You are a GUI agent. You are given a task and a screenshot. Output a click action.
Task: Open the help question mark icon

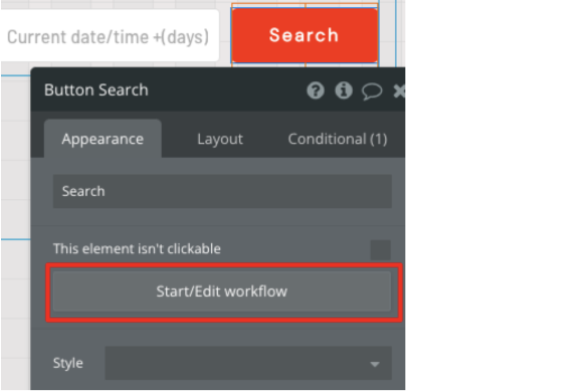pos(316,90)
